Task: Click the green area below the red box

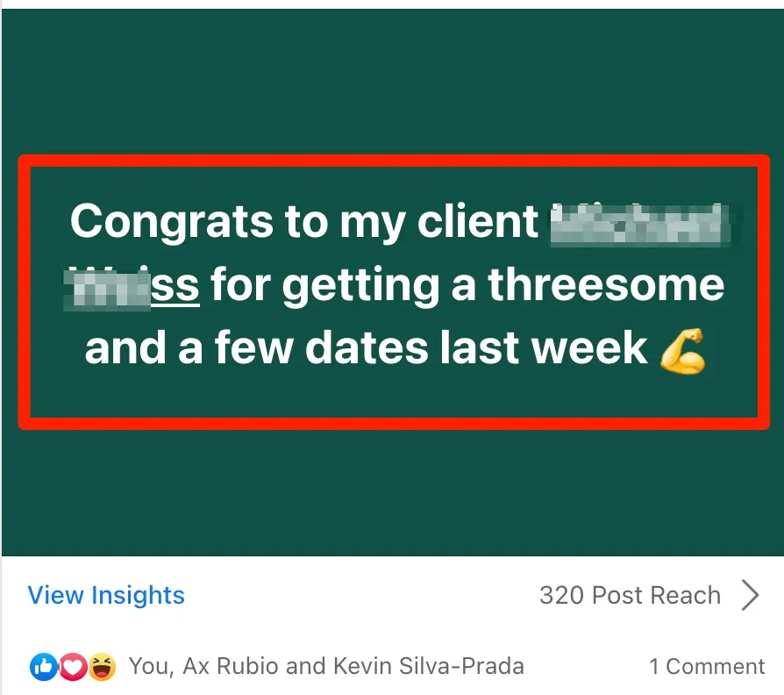Action: pos(392,491)
